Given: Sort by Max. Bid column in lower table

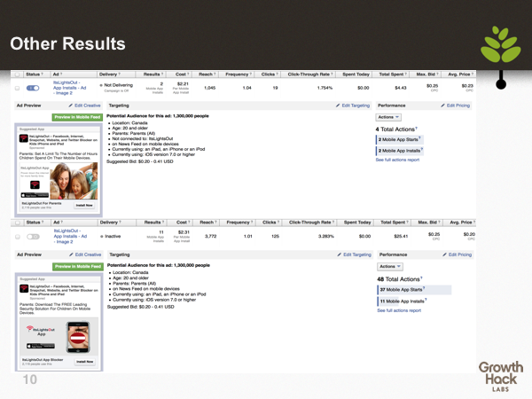Looking at the screenshot, I should point(429,223).
